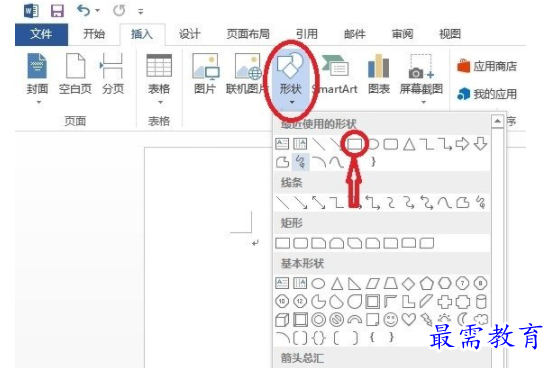The image size is (551, 368).
Task: Click the Undo arrow icon
Action: (x=84, y=11)
